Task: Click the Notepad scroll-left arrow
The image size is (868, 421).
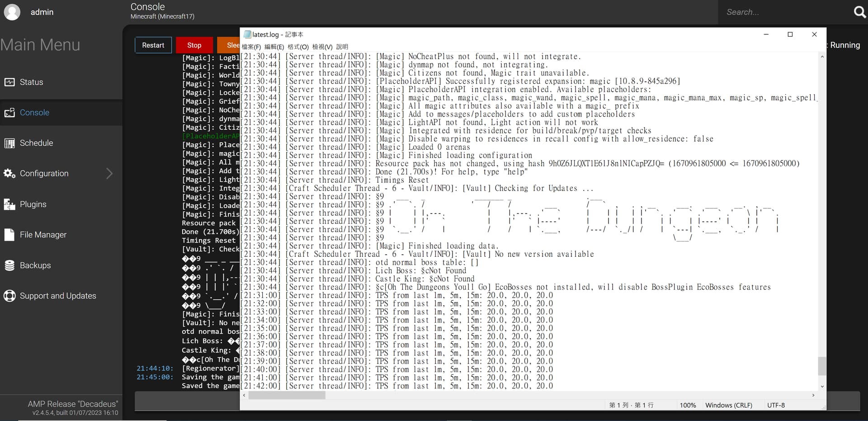Action: [244, 395]
